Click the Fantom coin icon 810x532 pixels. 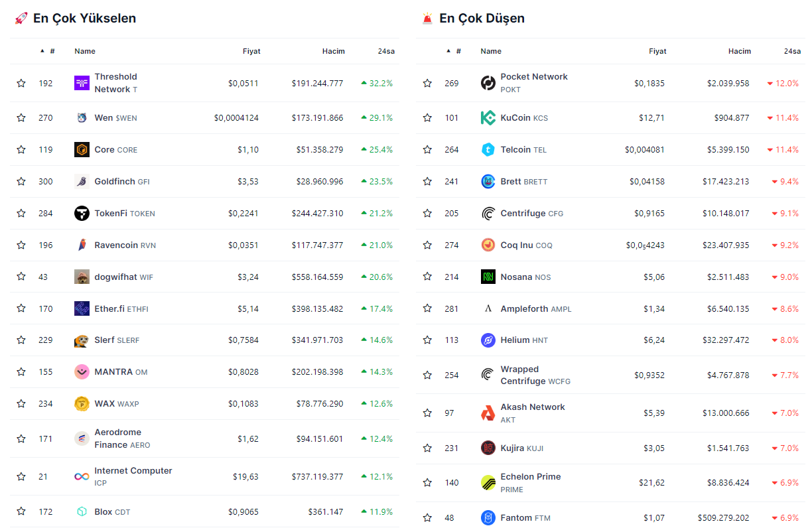(488, 517)
